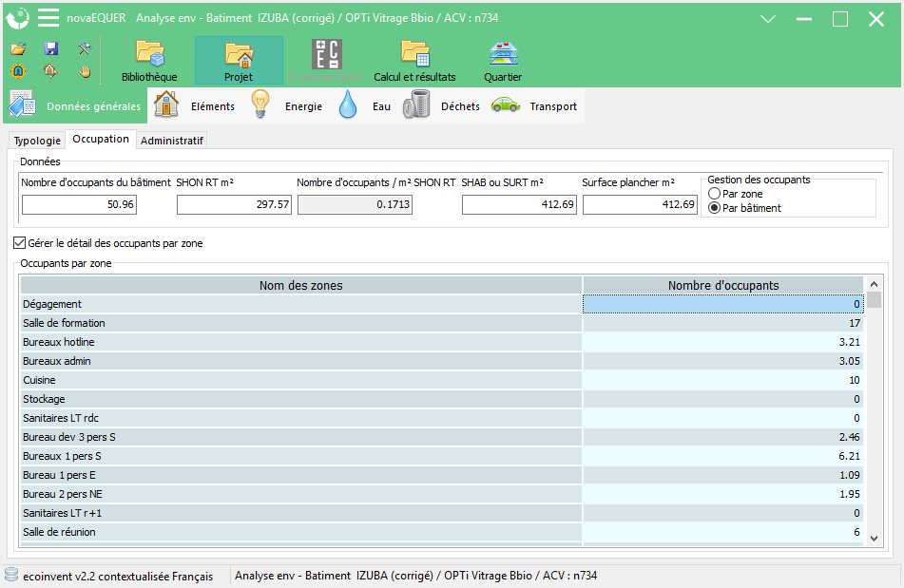This screenshot has height=588, width=904.
Task: Switch to the Typologie tab
Action: (x=37, y=141)
